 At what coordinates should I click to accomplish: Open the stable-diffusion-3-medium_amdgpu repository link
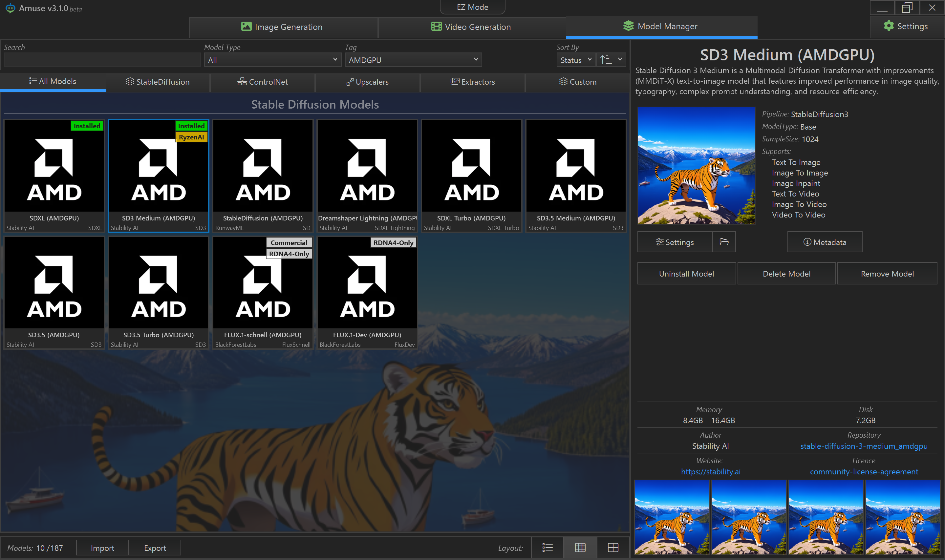(864, 446)
